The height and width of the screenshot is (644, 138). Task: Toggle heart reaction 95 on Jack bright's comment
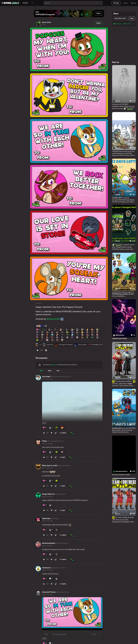45,428
